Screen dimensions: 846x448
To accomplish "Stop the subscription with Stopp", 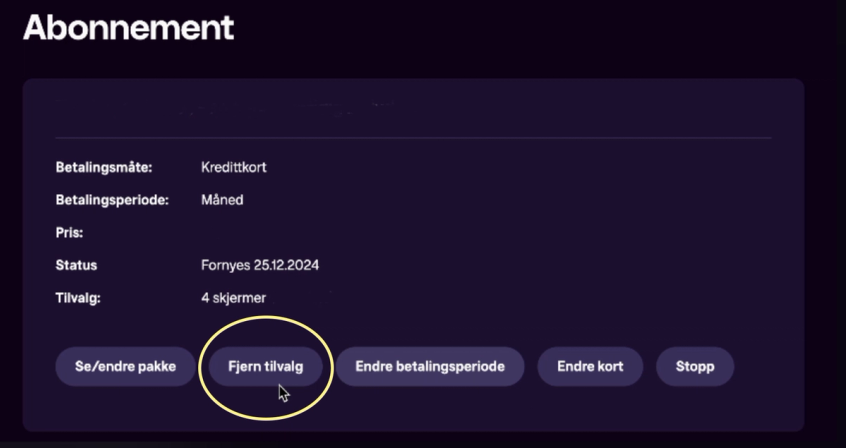I will pyautogui.click(x=695, y=366).
